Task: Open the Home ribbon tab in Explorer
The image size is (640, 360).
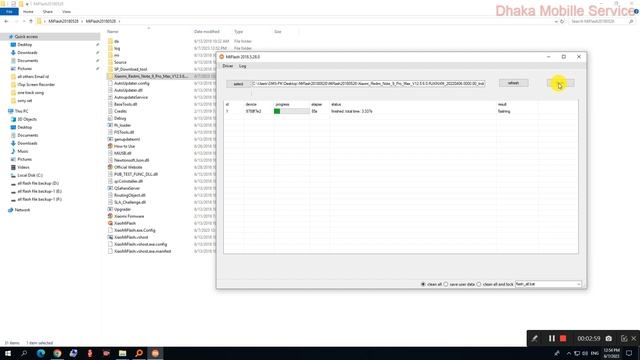Action: point(28,11)
